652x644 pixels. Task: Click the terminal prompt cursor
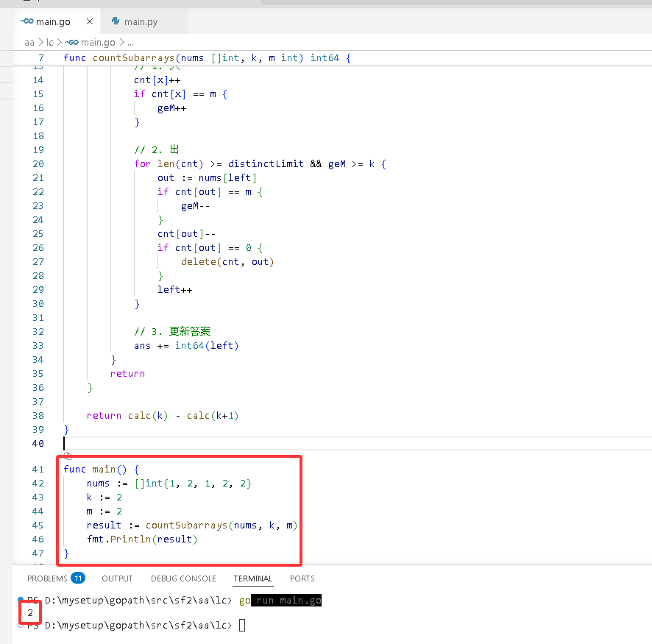(242, 625)
